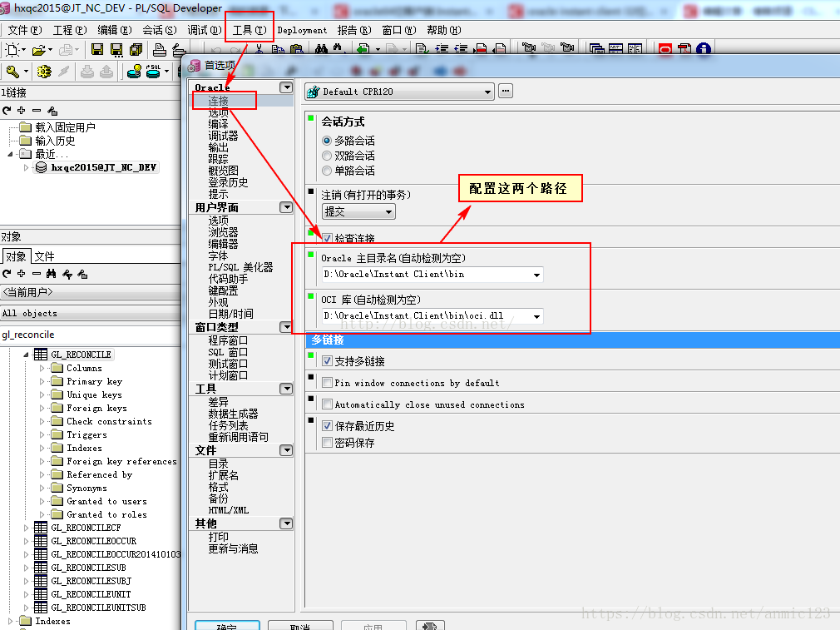Enable Automatically close unused connections
Image resolution: width=840 pixels, height=630 pixels.
tap(327, 404)
